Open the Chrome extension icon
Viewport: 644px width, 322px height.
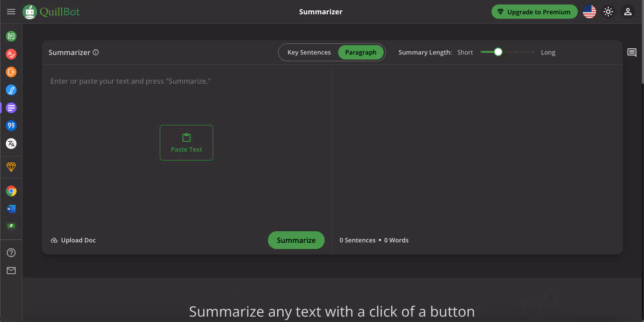coord(11,191)
